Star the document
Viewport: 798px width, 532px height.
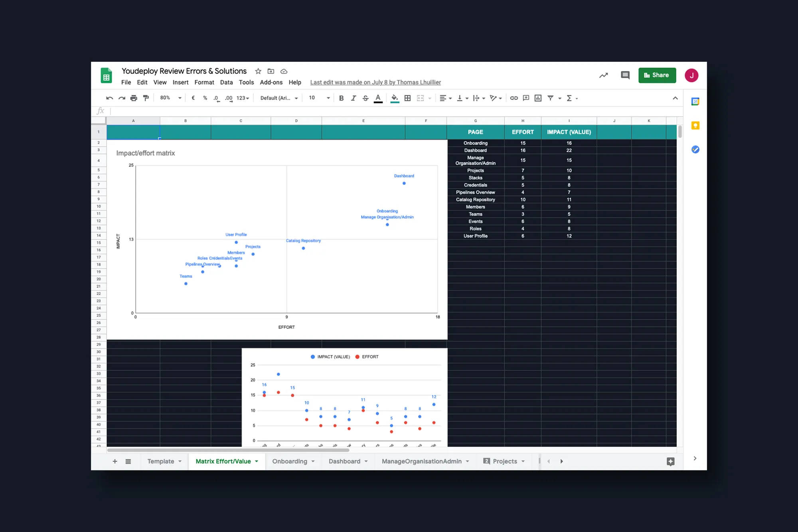258,71
